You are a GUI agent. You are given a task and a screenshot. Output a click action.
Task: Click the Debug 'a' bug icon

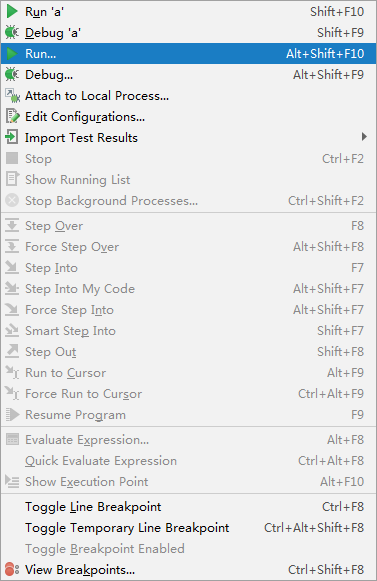[12, 33]
